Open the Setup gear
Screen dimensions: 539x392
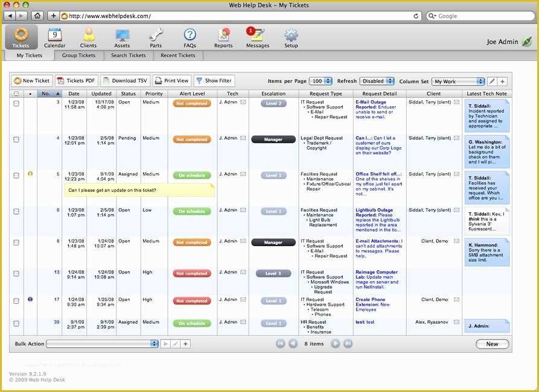click(291, 38)
